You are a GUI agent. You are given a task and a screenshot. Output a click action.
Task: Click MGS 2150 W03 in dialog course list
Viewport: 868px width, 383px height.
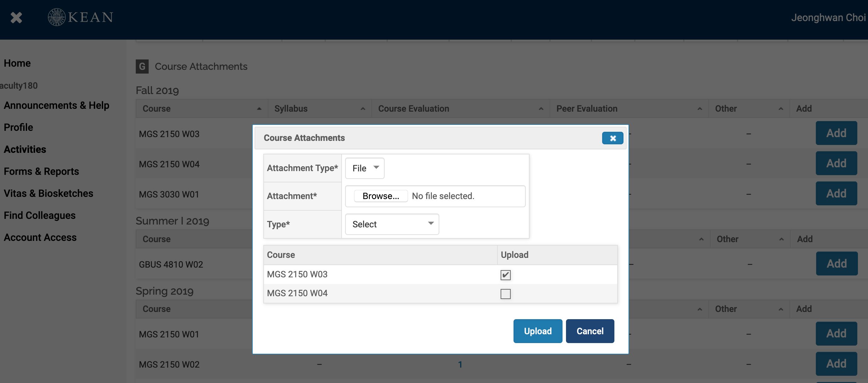[x=297, y=274]
